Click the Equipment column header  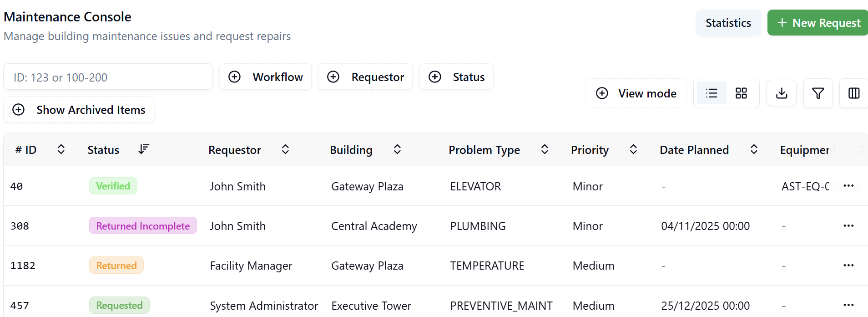pos(807,150)
